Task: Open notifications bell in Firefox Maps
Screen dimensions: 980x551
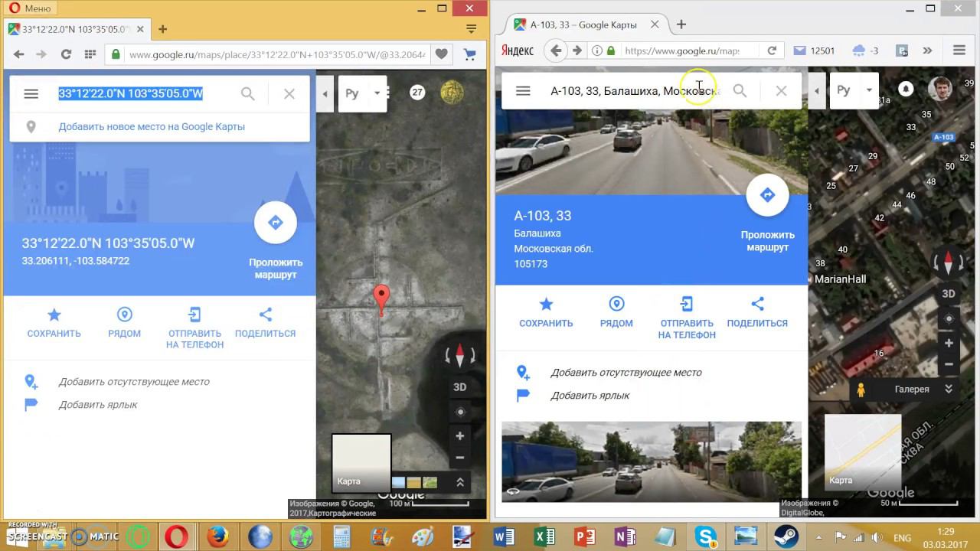Action: coord(906,90)
